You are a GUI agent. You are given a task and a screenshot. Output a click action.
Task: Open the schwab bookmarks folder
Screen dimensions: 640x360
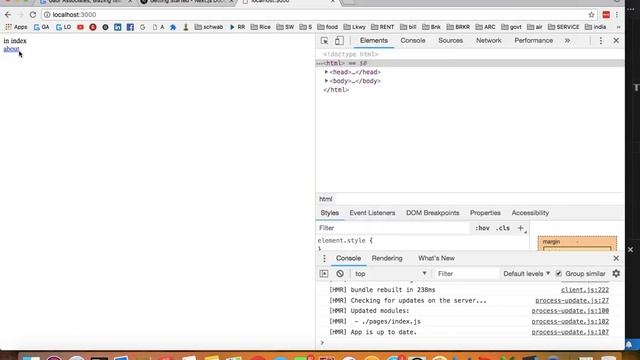click(x=209, y=27)
